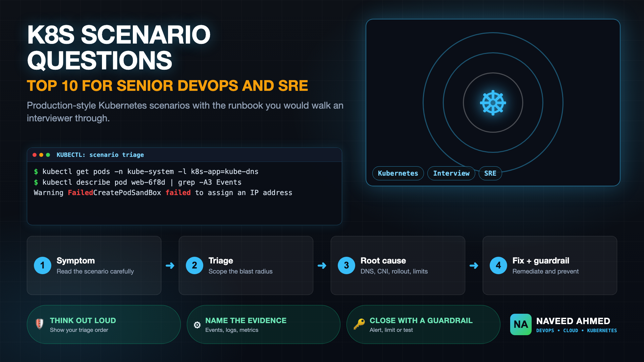Viewport: 644px width, 362px height.
Task: Click the Production-style Kubernetes scenarios description
Action: (185, 112)
